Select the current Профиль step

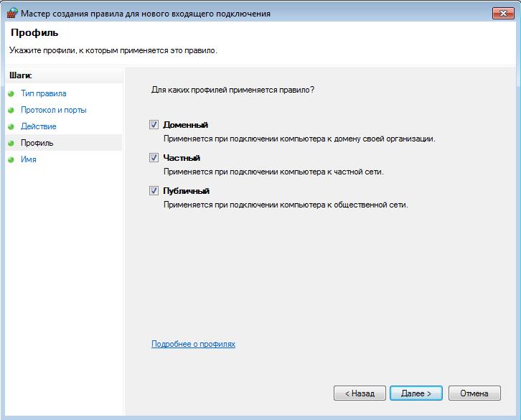point(37,143)
